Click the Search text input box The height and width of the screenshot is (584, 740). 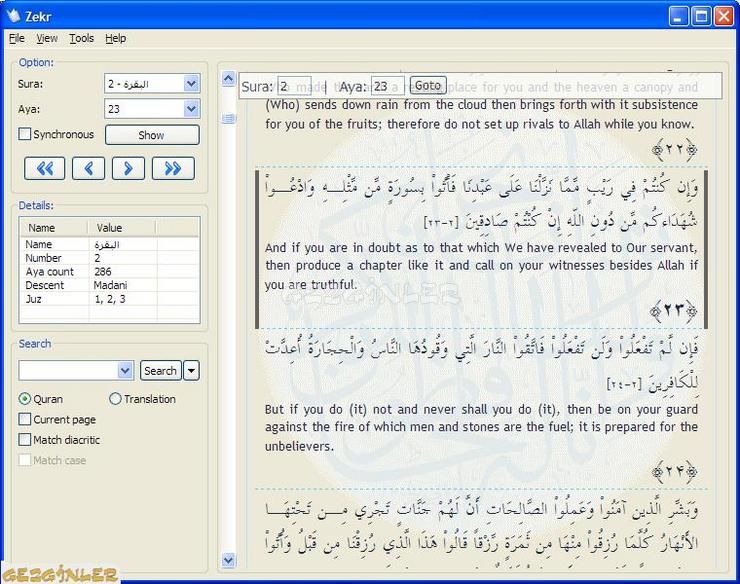tap(68, 371)
